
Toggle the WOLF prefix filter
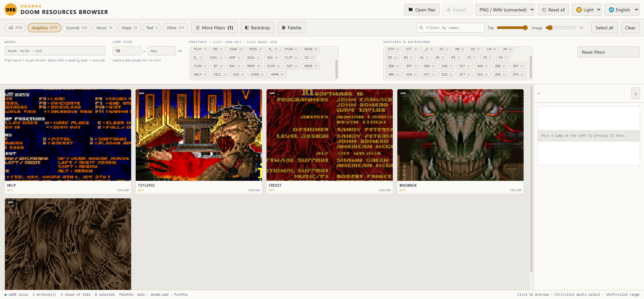[x=200, y=75]
